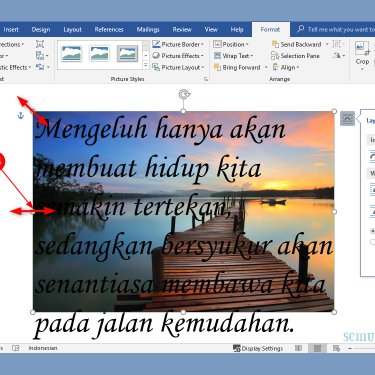Click the Bring Forward button
The height and width of the screenshot is (375, 375).
tap(237, 67)
